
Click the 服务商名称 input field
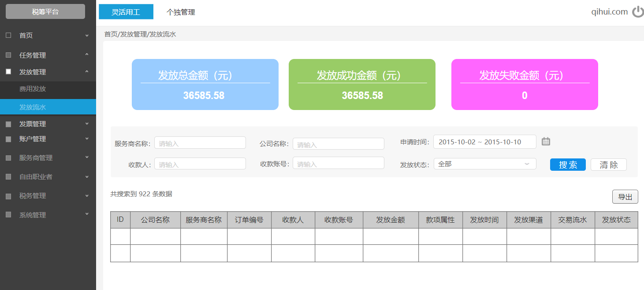point(200,143)
